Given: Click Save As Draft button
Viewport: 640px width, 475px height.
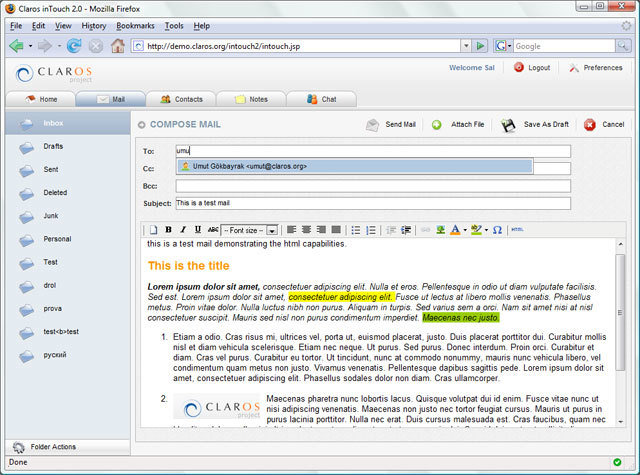Looking at the screenshot, I should point(535,124).
